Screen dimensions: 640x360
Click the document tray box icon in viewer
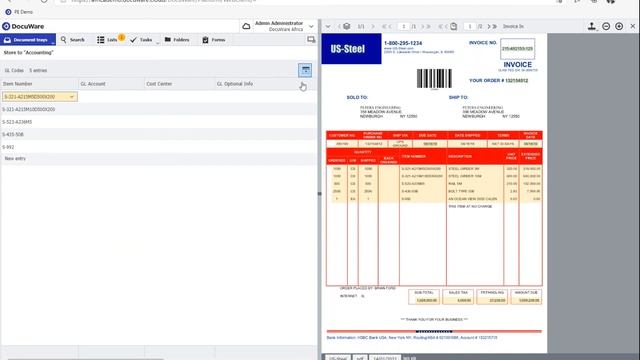[347, 27]
